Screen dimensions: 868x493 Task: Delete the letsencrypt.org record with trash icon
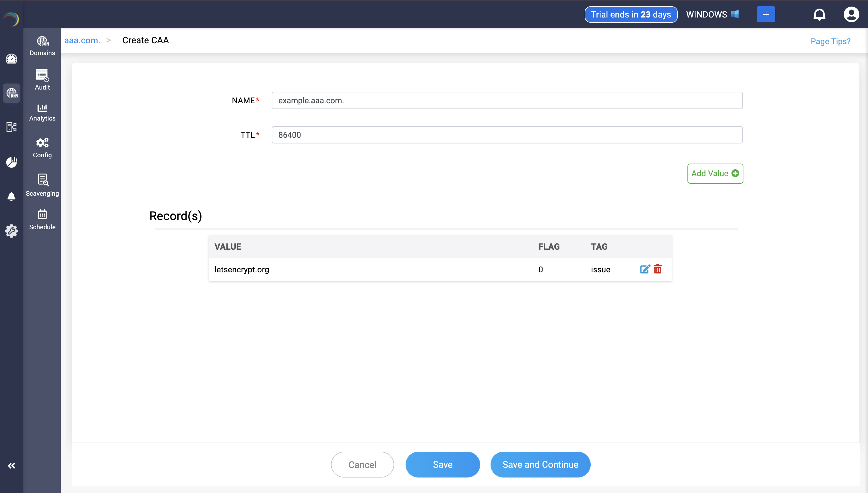(x=658, y=269)
